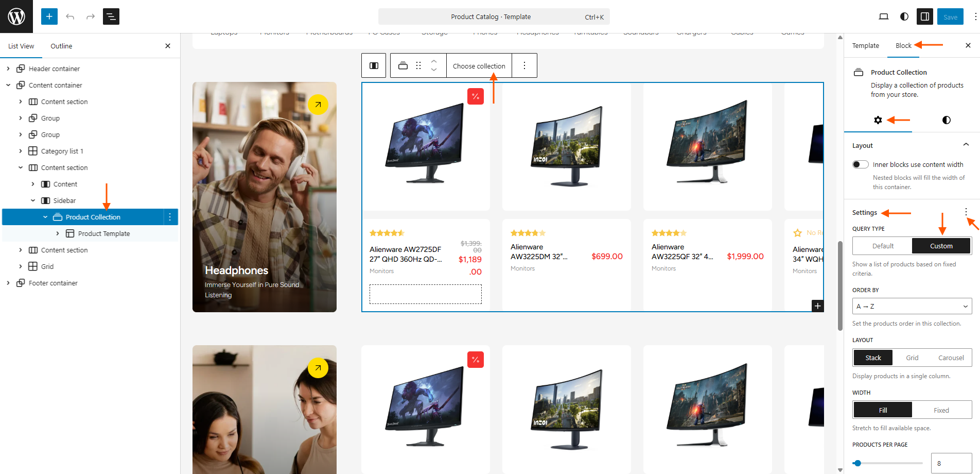Click the second card's yellow arrow icon
Viewport: 980px width, 474px height.
pyautogui.click(x=318, y=368)
